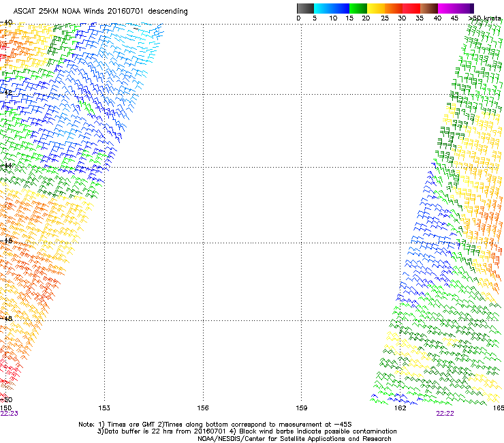Screen dimensions: 504x443
Task: Click the '-44' latitude axis label
Action: 6,166
